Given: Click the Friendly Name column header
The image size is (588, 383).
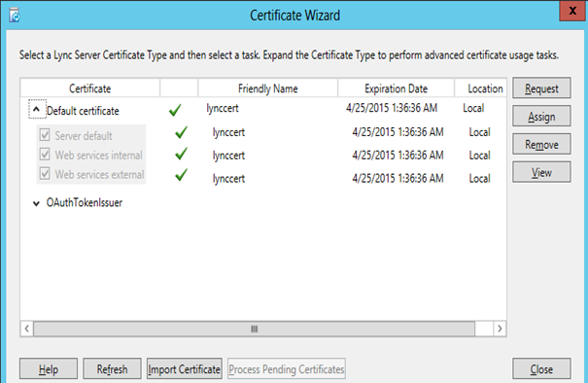Looking at the screenshot, I should click(x=267, y=88).
